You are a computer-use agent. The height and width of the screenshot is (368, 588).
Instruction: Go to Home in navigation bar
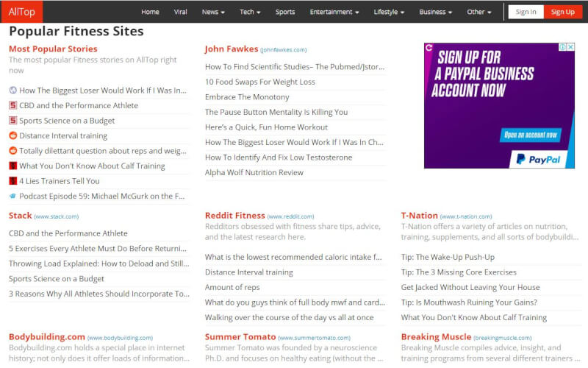click(150, 12)
